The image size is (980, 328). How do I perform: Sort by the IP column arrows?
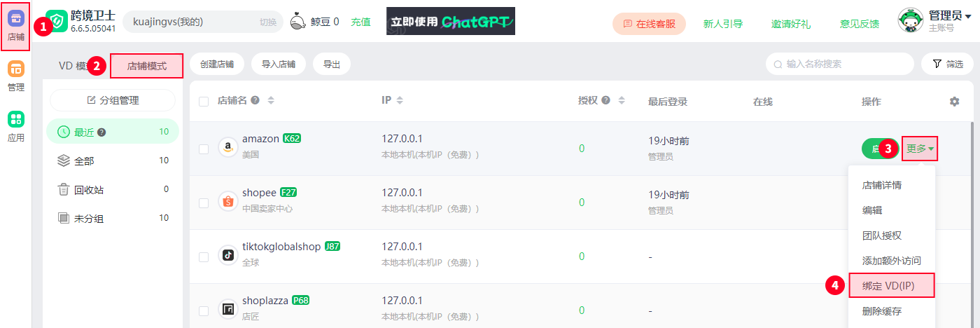[x=400, y=101]
